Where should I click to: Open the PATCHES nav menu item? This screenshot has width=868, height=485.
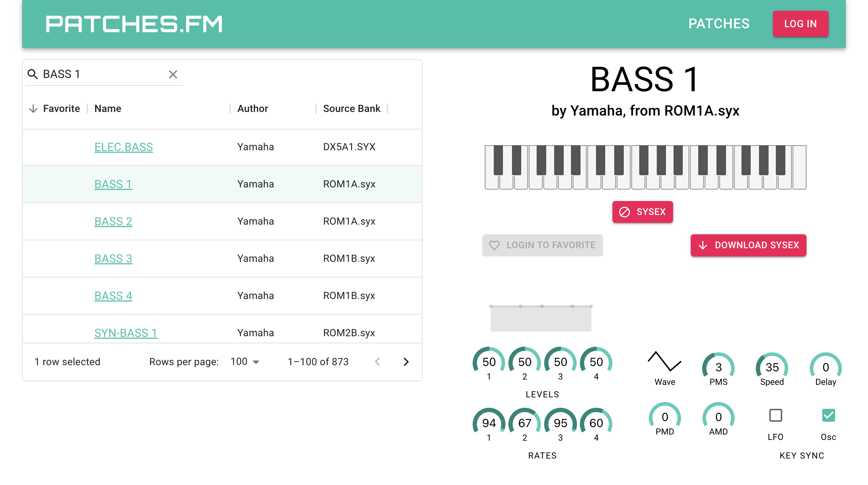719,24
